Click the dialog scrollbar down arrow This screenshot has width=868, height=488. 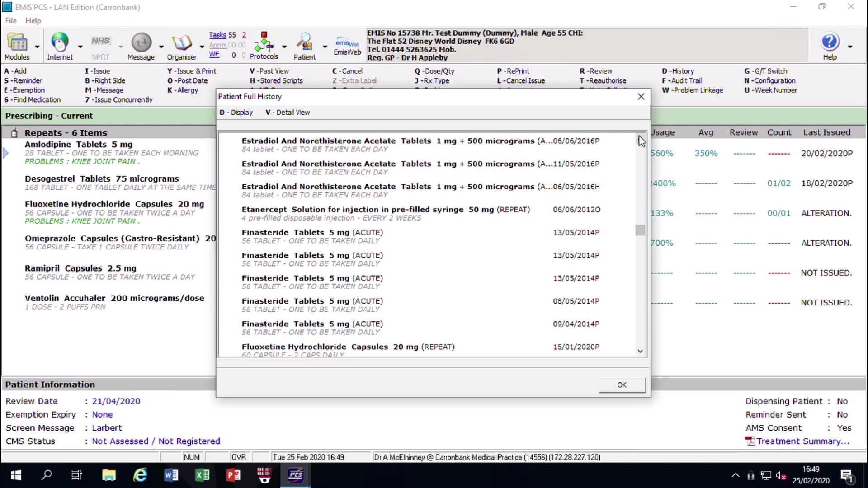pos(640,351)
